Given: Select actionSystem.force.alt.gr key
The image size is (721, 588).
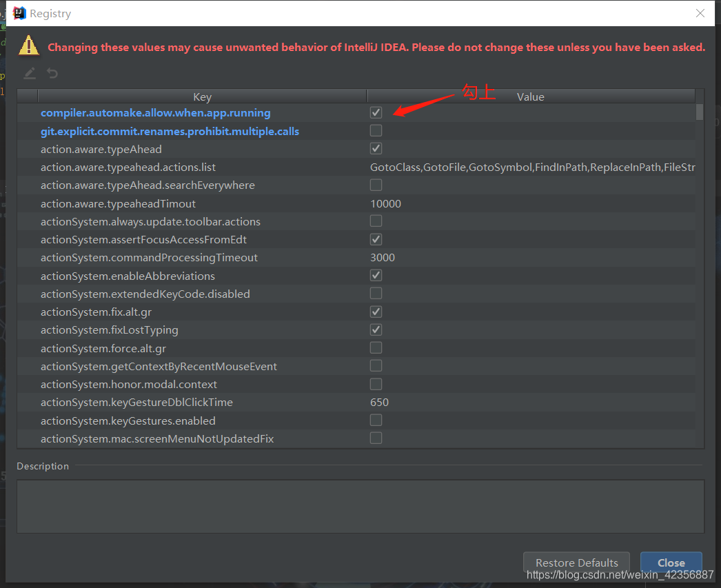Looking at the screenshot, I should [103, 348].
